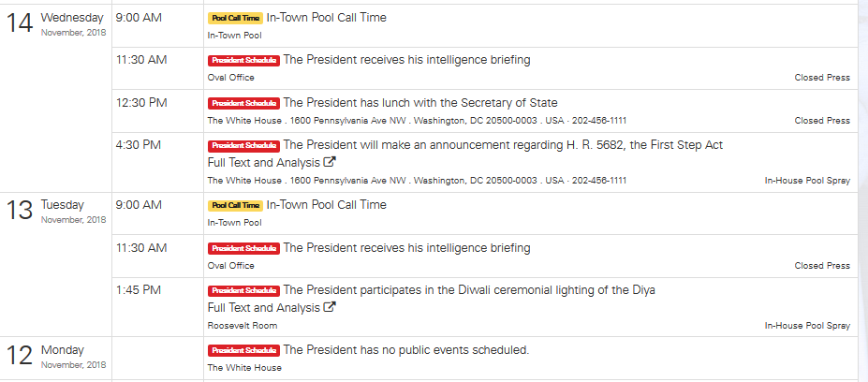Open Wednesday's intelligence briefing event
This screenshot has height=382, width=868.
pyautogui.click(x=406, y=60)
